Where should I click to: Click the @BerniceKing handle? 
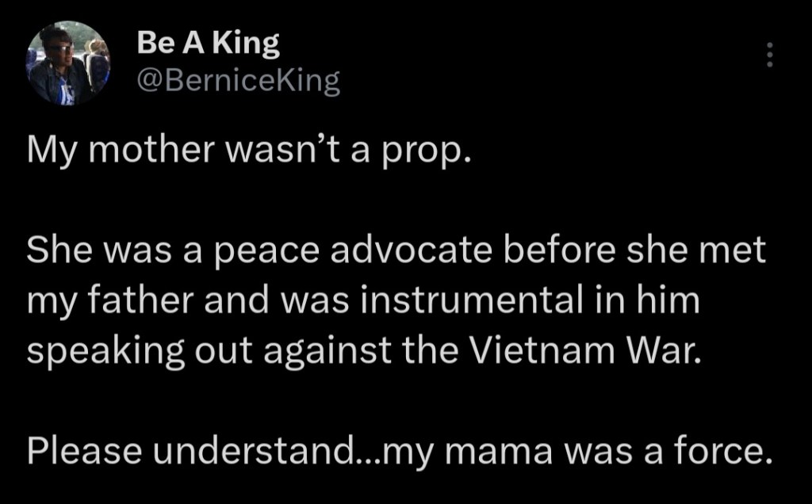tap(239, 80)
